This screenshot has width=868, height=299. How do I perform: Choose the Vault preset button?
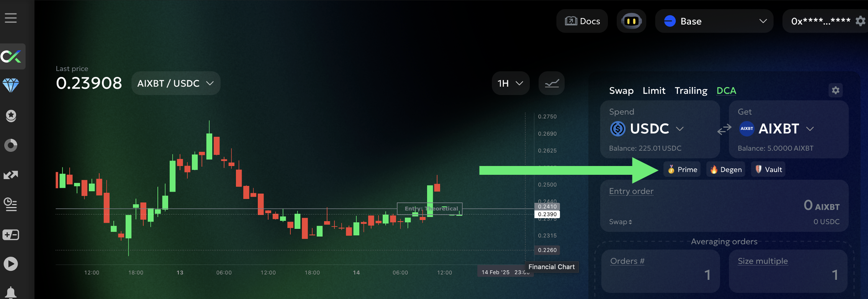pyautogui.click(x=768, y=169)
